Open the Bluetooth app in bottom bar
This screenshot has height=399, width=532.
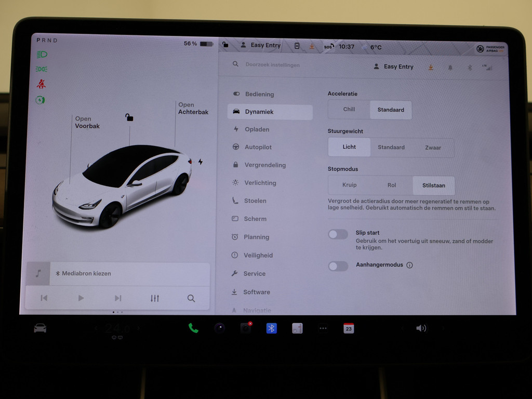point(271,328)
